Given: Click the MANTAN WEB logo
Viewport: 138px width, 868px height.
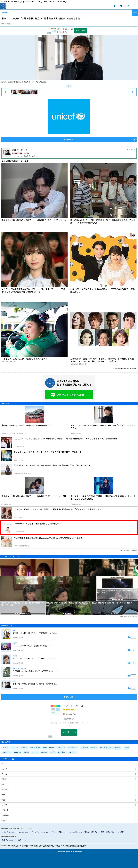Looking at the screenshot, I should click(3, 6).
